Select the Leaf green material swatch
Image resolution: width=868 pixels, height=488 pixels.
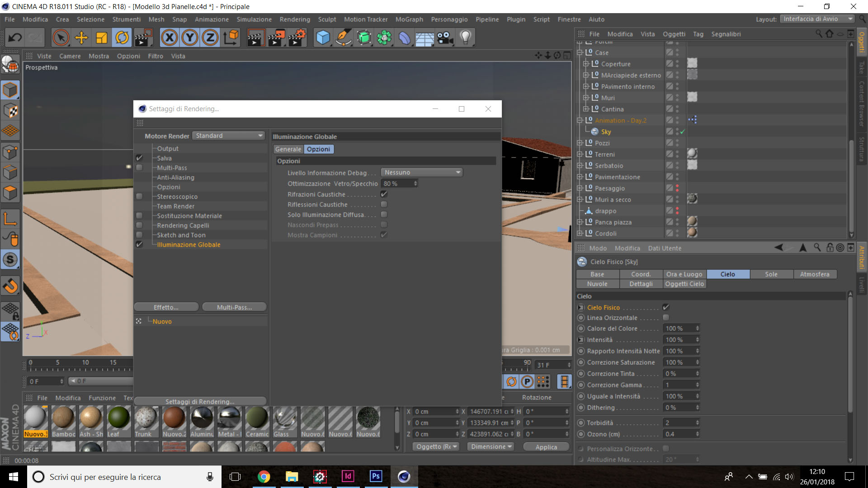(118, 418)
